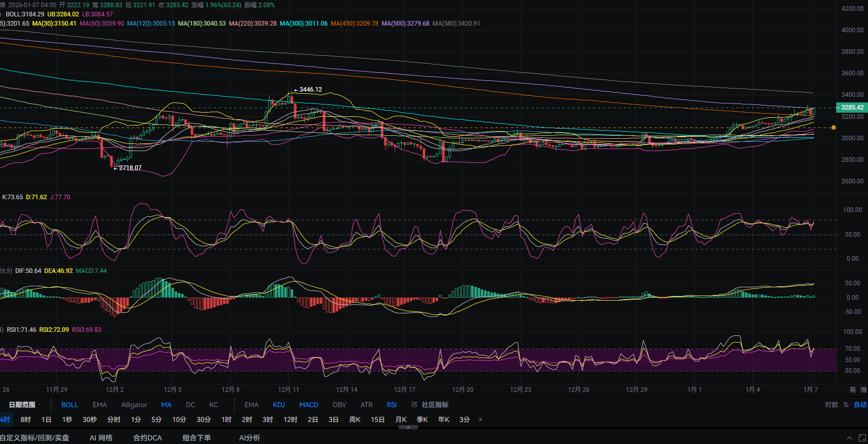Open the AI分析 tab
The image size is (868, 444).
250,438
